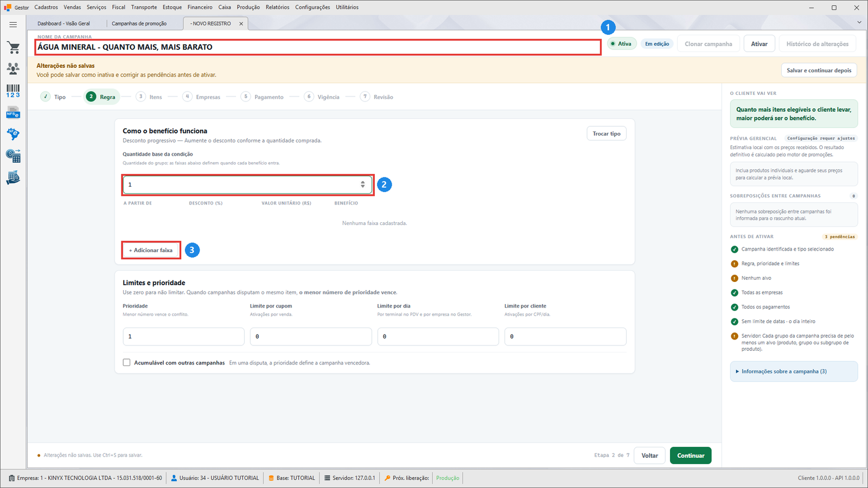Screen dimensions: 868x488
Task: Toggle Acumulável com outras campanhas checkbox
Action: pyautogui.click(x=126, y=363)
